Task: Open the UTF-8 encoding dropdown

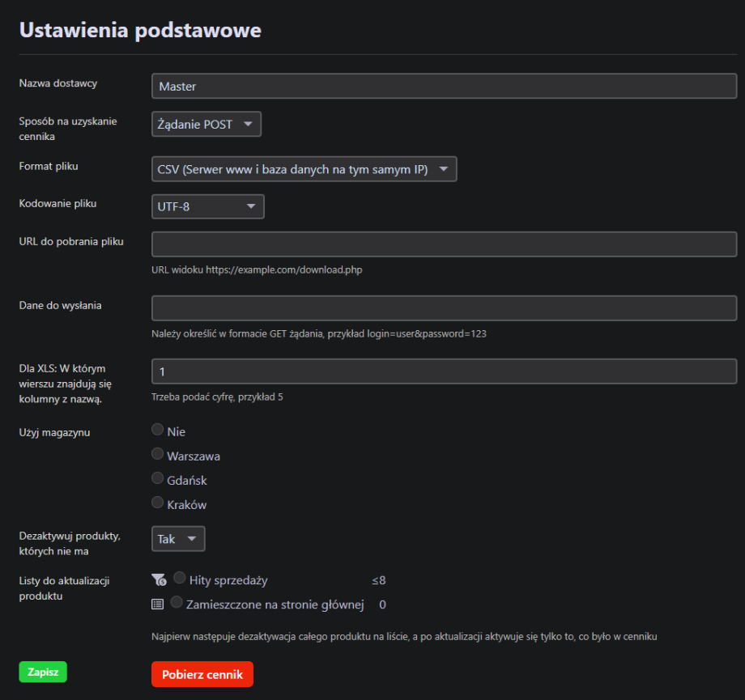Action: tap(207, 207)
